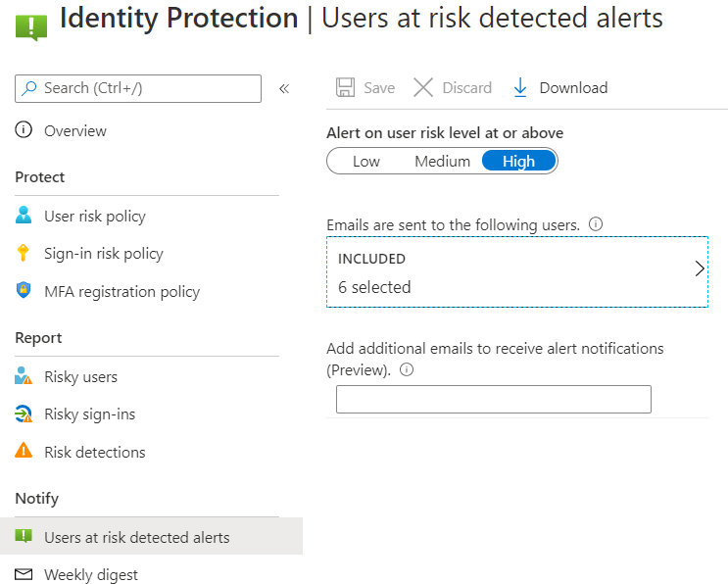Open Weekly digest settings
Screen dimensions: 728x584
click(x=91, y=575)
